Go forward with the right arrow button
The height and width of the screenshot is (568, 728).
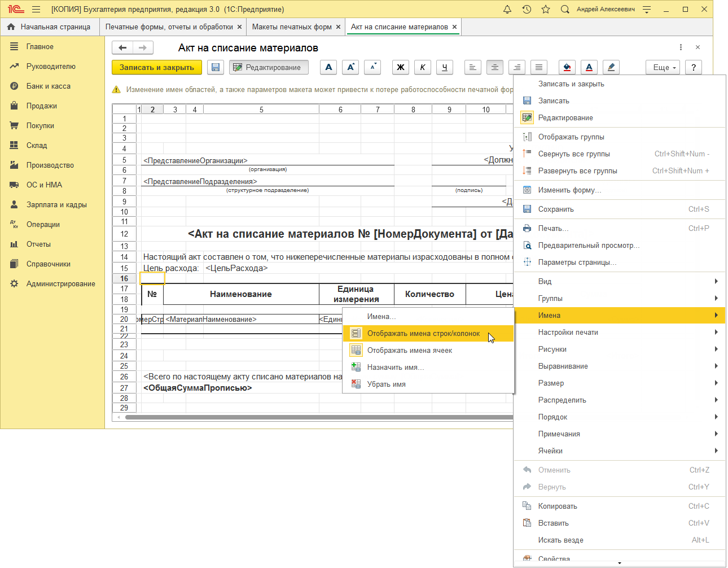point(143,48)
